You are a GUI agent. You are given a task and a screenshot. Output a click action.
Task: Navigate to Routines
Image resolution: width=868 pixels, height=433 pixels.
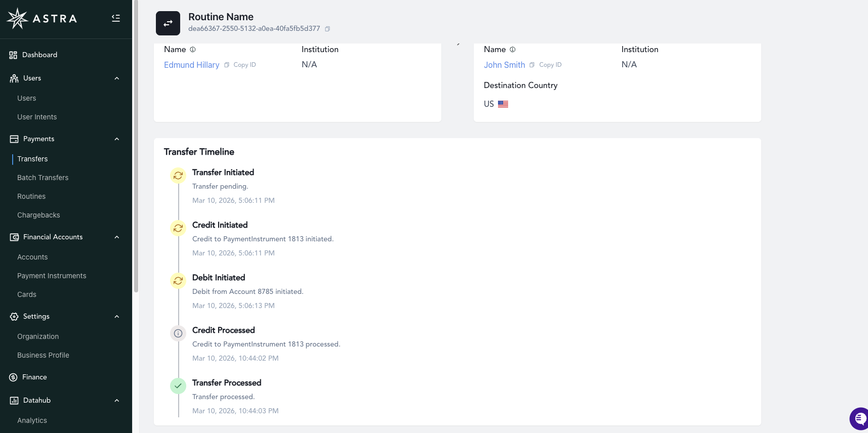tap(31, 197)
